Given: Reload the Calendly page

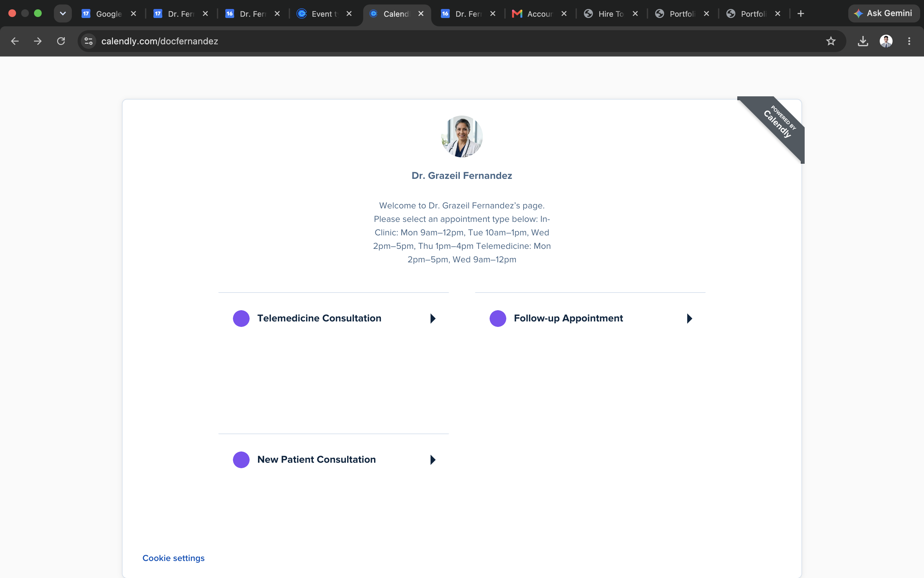Looking at the screenshot, I should (x=61, y=41).
